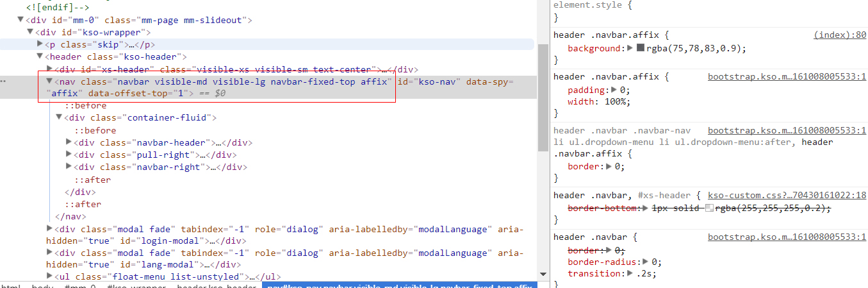Expand the border-radius property arrow
Viewport: 868px width, 288px height.
[x=646, y=262]
